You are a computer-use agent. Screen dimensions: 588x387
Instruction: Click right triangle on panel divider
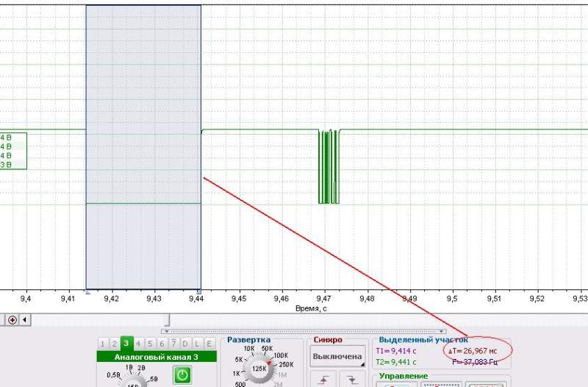pos(442,332)
